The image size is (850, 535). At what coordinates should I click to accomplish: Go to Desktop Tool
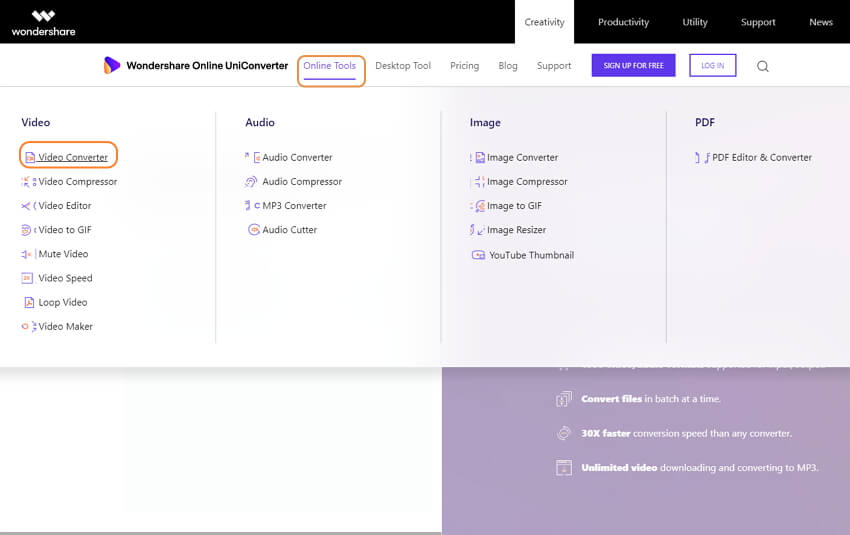(403, 66)
